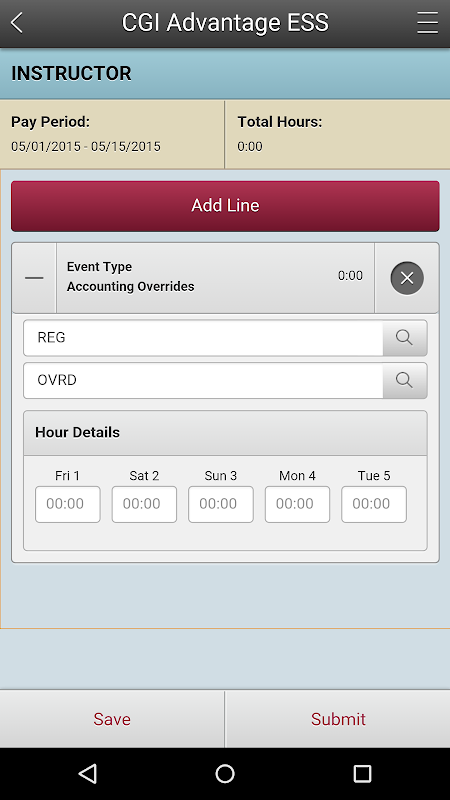Select the REG event type field

[203, 338]
